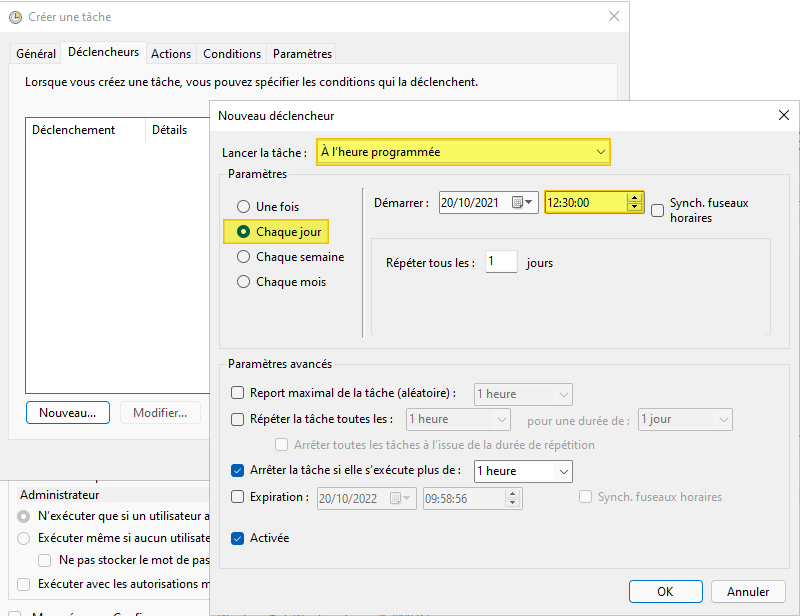Check 'Répéter la tâche toutes les'
The width and height of the screenshot is (800, 616).
[238, 419]
